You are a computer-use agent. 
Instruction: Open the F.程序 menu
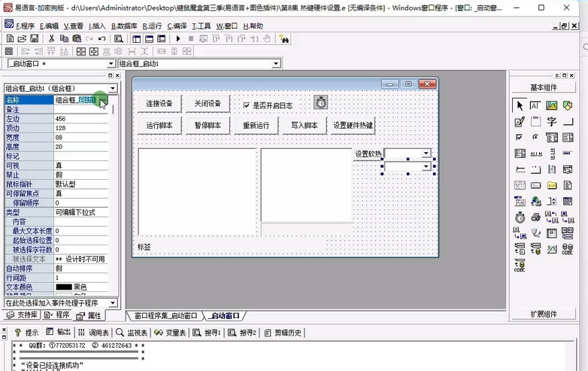(25, 26)
